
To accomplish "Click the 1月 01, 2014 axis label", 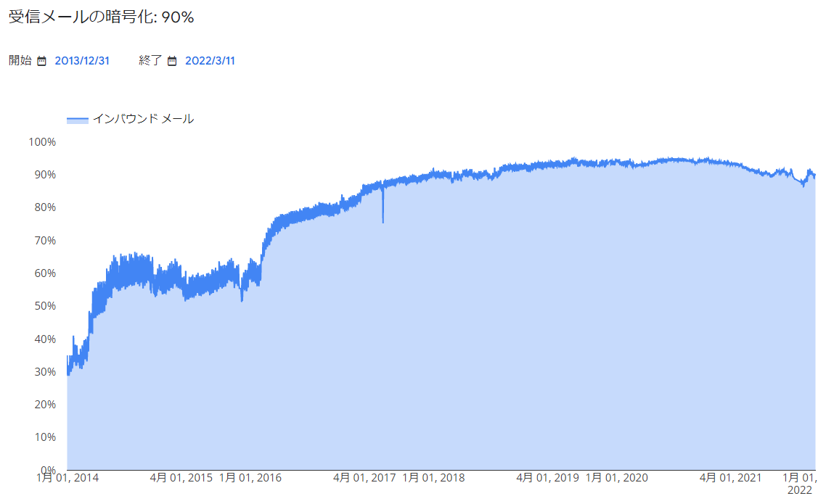I will [x=68, y=478].
